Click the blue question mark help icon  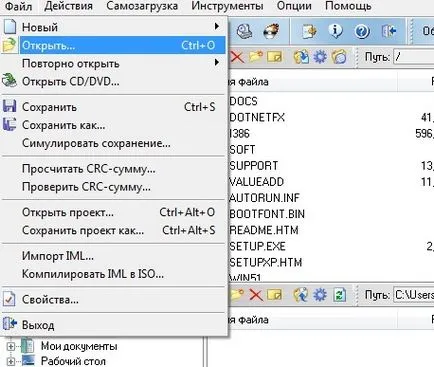362,31
